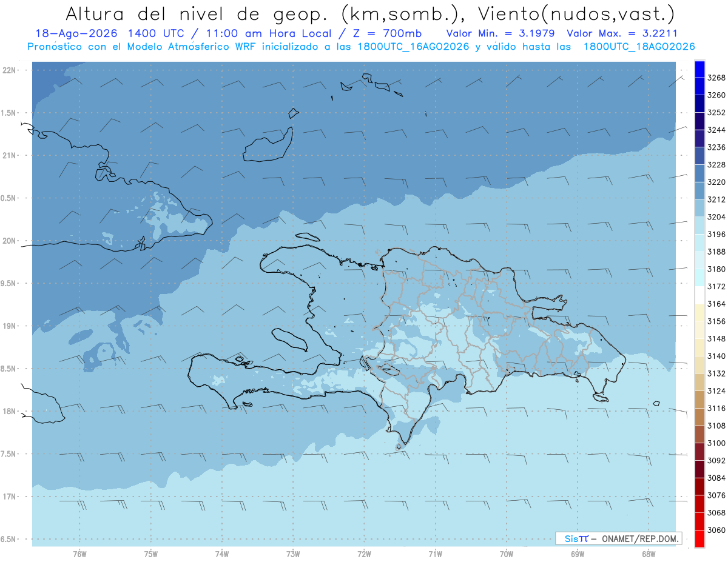Click the 3196 color scale label
The width and height of the screenshot is (728, 562).
tap(716, 234)
